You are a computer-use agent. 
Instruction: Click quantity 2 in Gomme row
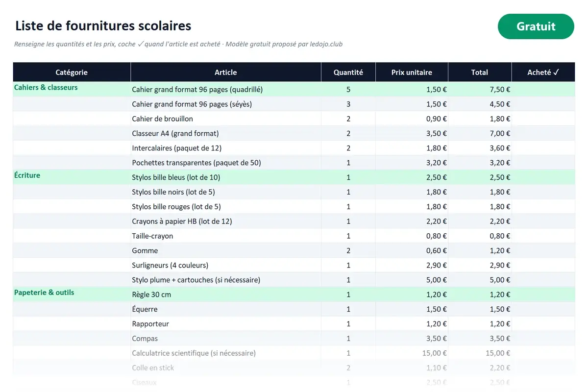click(x=348, y=250)
